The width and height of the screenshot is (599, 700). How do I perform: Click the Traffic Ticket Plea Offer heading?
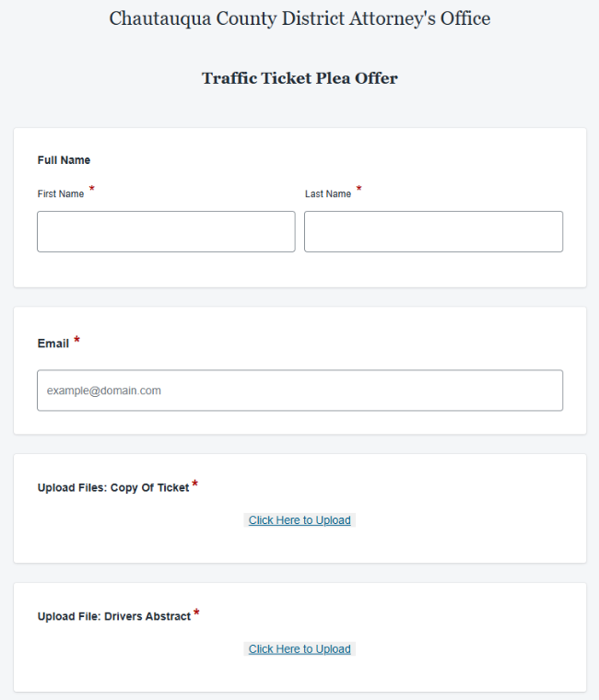pos(299,78)
